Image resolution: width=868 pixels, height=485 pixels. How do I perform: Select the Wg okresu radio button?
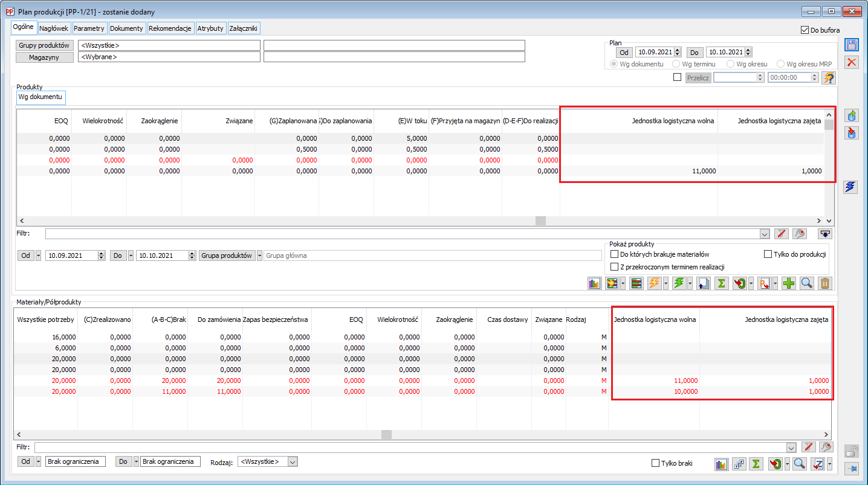point(731,64)
